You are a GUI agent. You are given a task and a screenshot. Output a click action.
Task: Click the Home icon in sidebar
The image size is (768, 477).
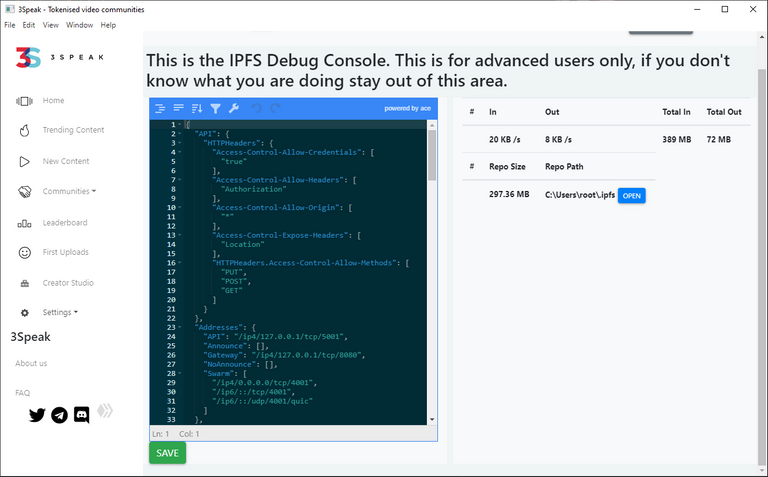click(24, 101)
